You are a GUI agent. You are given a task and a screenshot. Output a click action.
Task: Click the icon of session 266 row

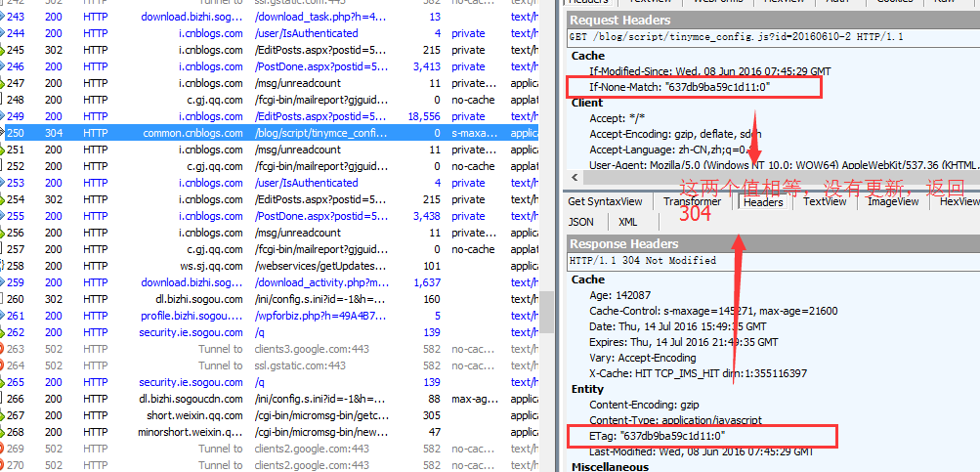pyautogui.click(x=3, y=399)
